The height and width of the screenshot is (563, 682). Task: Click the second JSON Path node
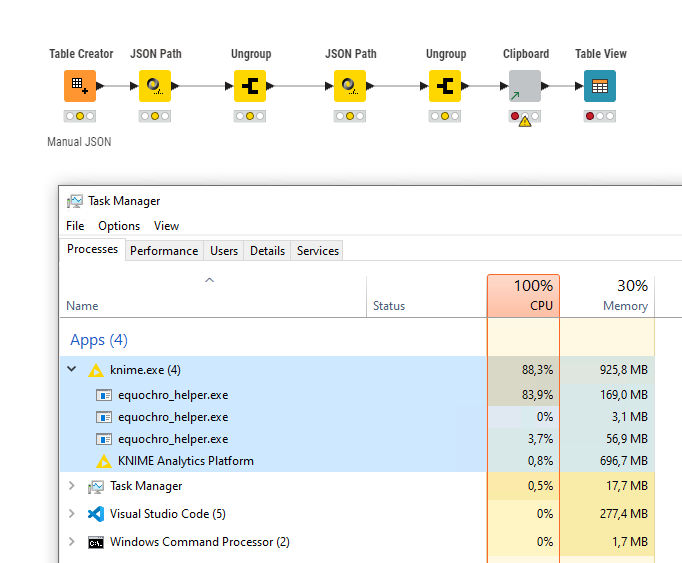350,86
